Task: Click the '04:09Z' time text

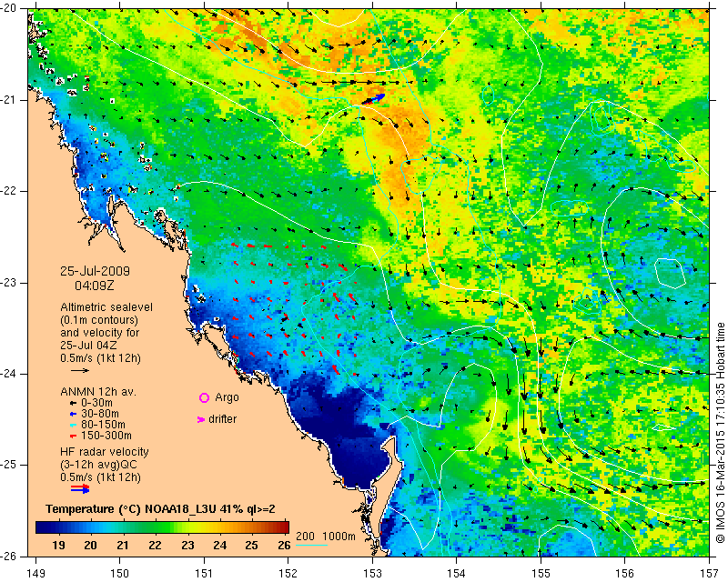Action: tap(95, 286)
